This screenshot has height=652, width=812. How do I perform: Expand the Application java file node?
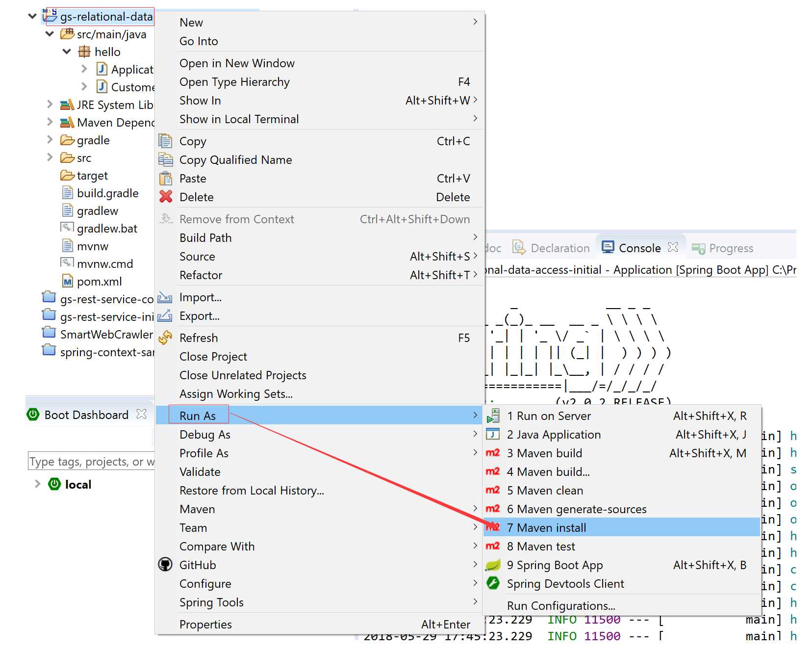84,69
